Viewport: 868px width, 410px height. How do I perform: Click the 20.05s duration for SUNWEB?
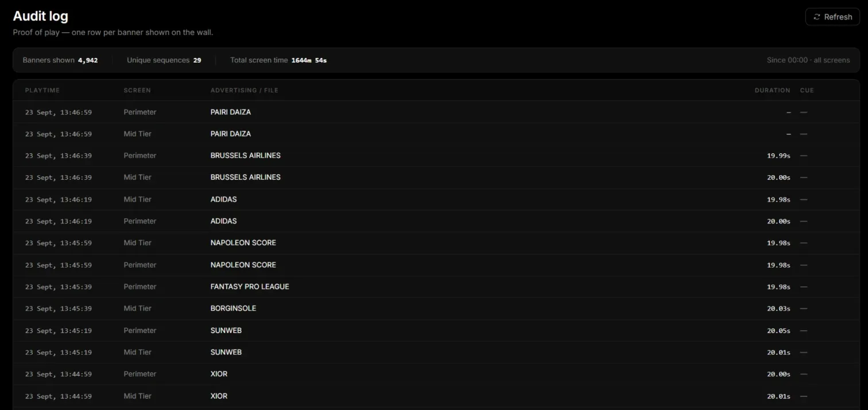(778, 330)
